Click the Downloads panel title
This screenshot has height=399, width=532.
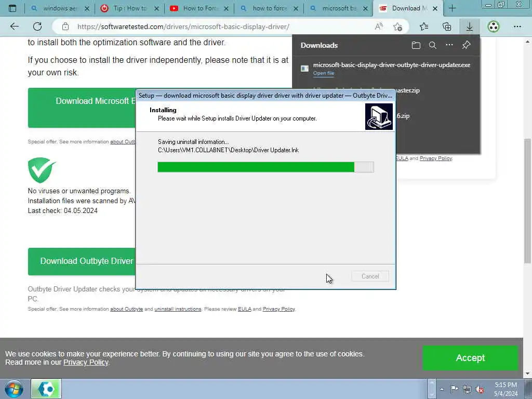(x=319, y=45)
